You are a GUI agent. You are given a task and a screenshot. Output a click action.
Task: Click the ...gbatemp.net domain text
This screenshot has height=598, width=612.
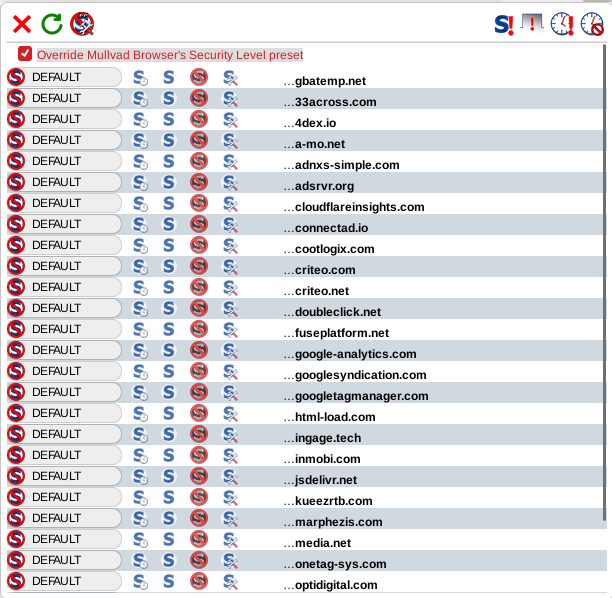pyautogui.click(x=325, y=81)
